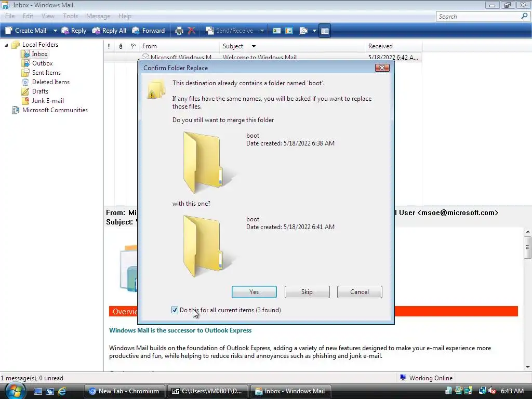Click the 'Windows Mail is the successor' heading
532x399 pixels.
point(180,330)
